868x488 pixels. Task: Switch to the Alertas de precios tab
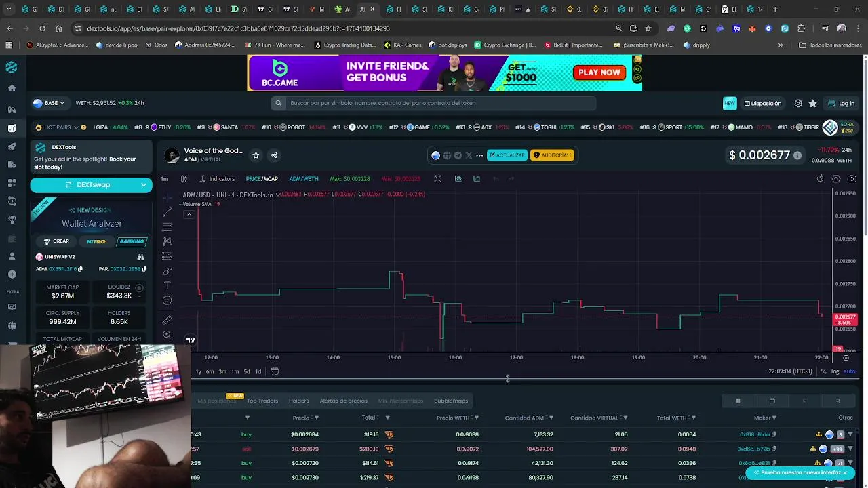coord(343,401)
